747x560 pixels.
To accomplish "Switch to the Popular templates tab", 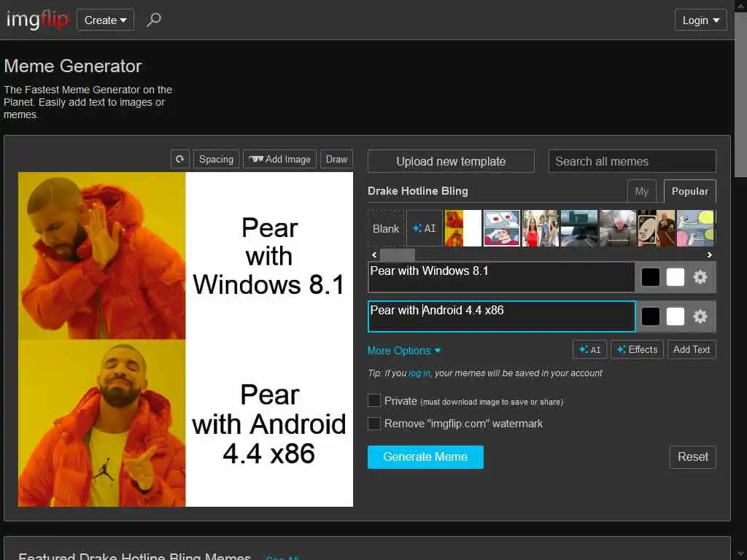I will click(690, 191).
